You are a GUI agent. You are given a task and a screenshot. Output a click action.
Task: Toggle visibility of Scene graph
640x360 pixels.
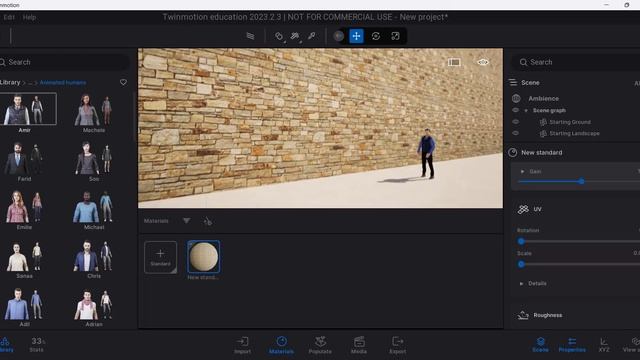(516, 110)
